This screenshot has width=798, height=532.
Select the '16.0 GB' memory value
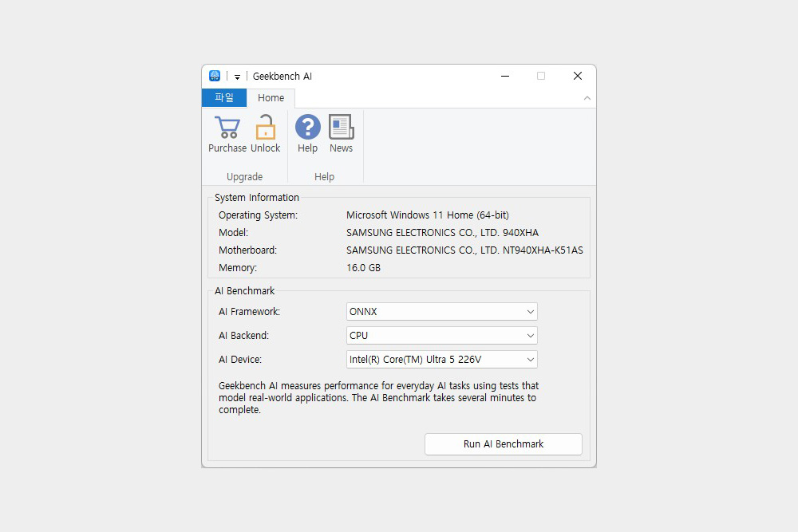(363, 268)
